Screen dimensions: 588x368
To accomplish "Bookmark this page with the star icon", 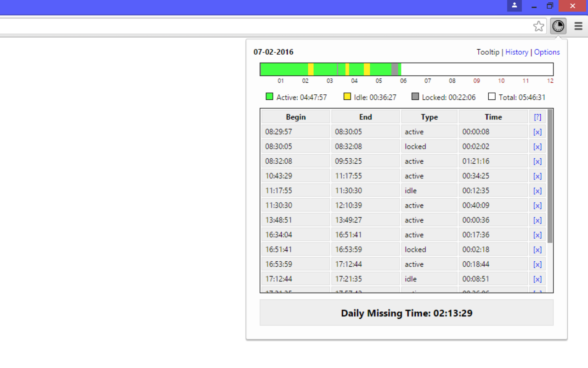I will click(x=539, y=26).
